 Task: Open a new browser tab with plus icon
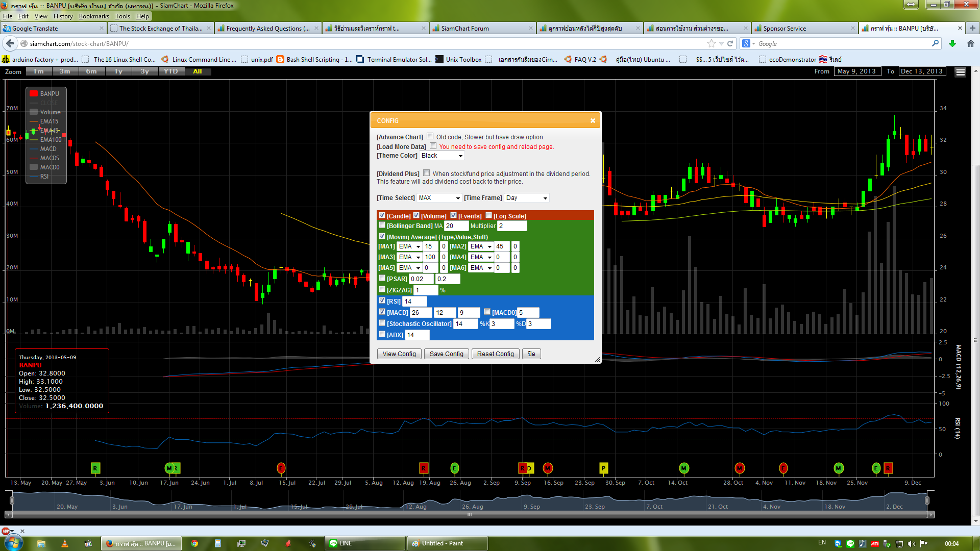coord(972,28)
